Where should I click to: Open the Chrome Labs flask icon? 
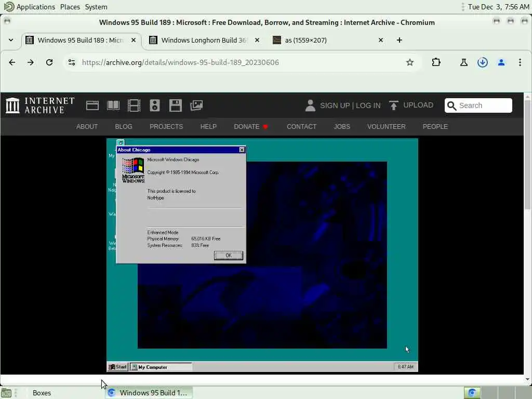click(464, 62)
